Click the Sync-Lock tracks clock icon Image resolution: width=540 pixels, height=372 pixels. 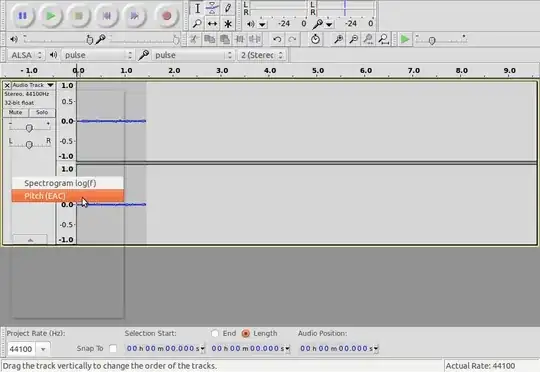315,39
